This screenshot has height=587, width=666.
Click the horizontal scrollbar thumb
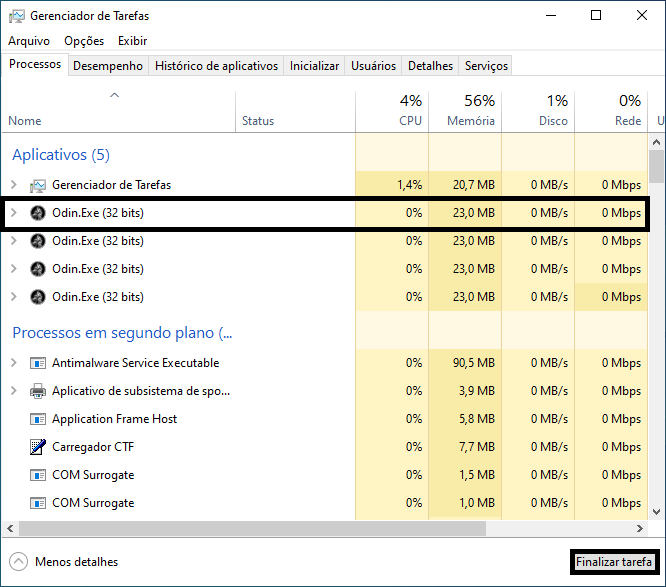click(252, 529)
